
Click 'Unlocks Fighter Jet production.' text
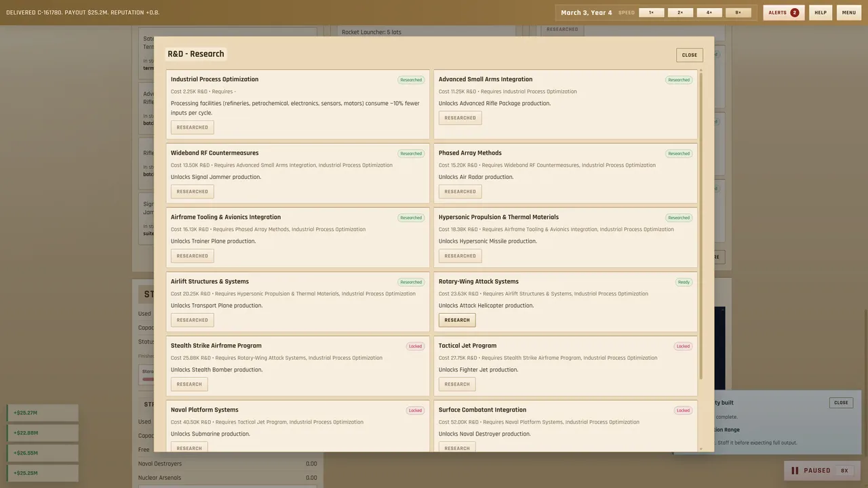478,370
